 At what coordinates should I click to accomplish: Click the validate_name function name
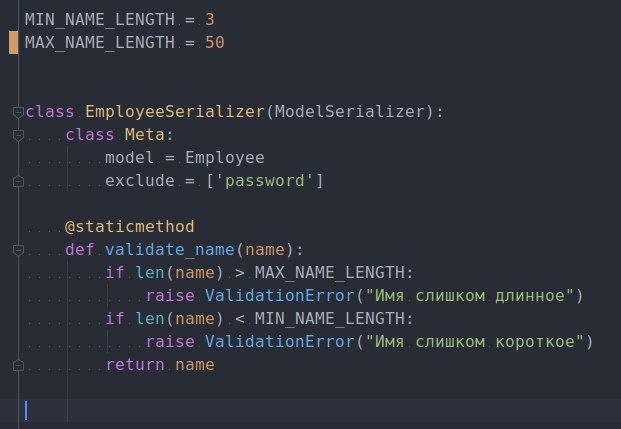(170, 250)
